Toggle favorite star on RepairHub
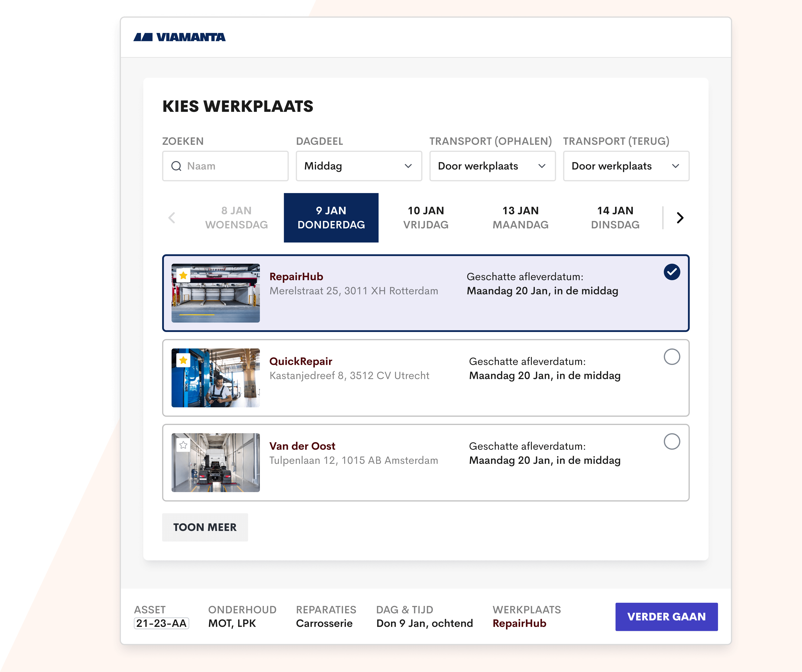 [183, 276]
